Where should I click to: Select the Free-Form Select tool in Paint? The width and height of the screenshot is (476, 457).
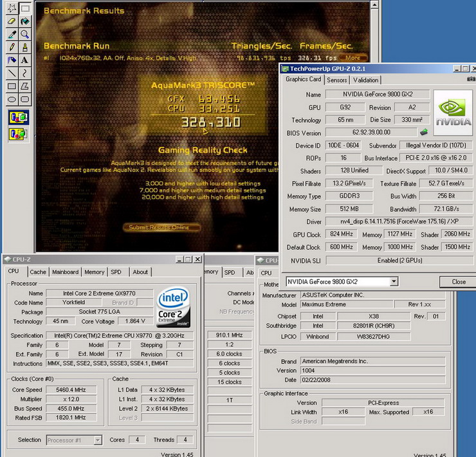12,8
